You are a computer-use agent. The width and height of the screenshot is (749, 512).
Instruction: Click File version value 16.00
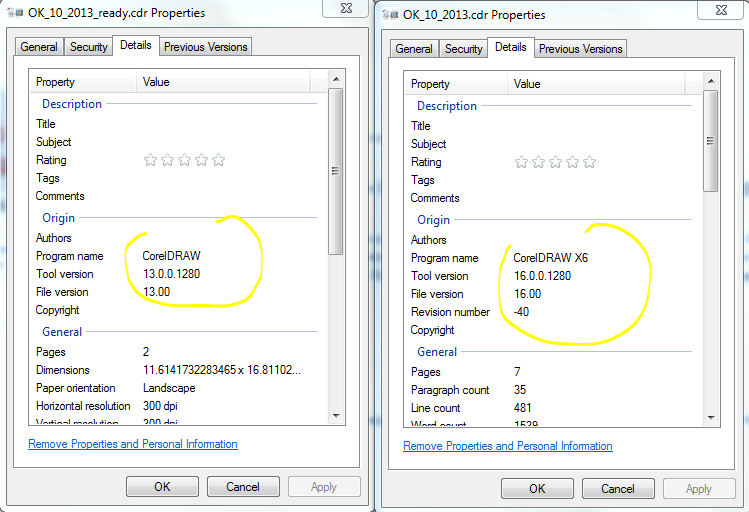click(528, 294)
